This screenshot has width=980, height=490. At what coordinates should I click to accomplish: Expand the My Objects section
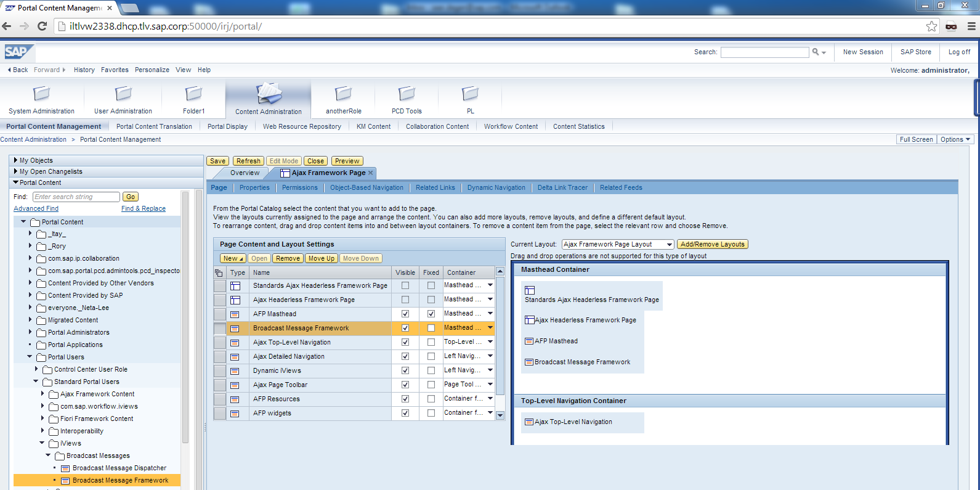click(15, 160)
